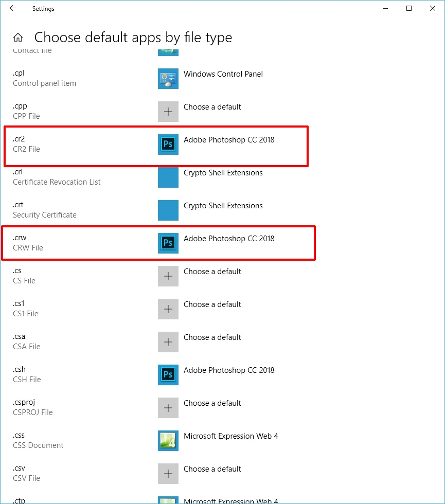Click the blue app icon for .crt
The height and width of the screenshot is (504, 445).
tap(168, 210)
